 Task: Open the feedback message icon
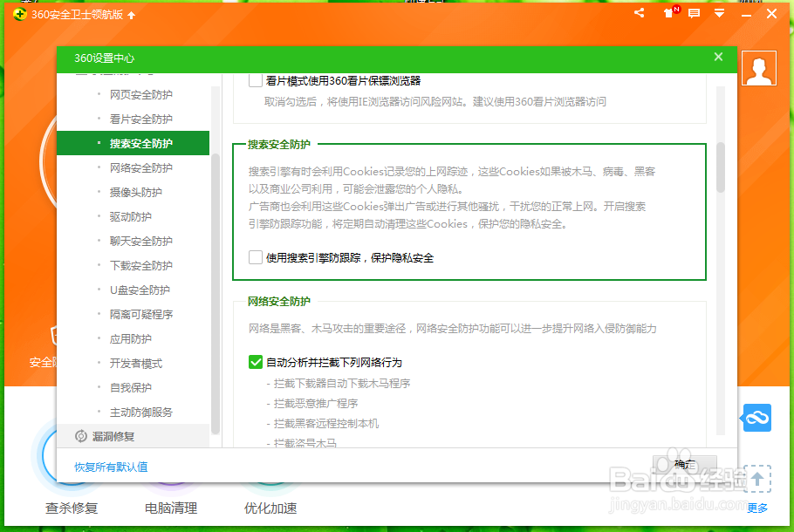(x=695, y=14)
